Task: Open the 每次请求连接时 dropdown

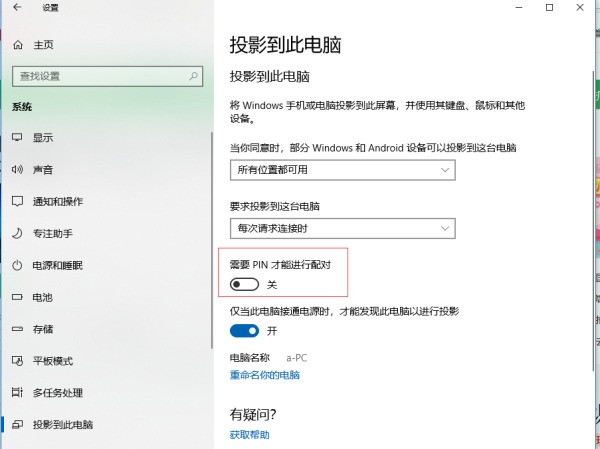Action: 342,229
